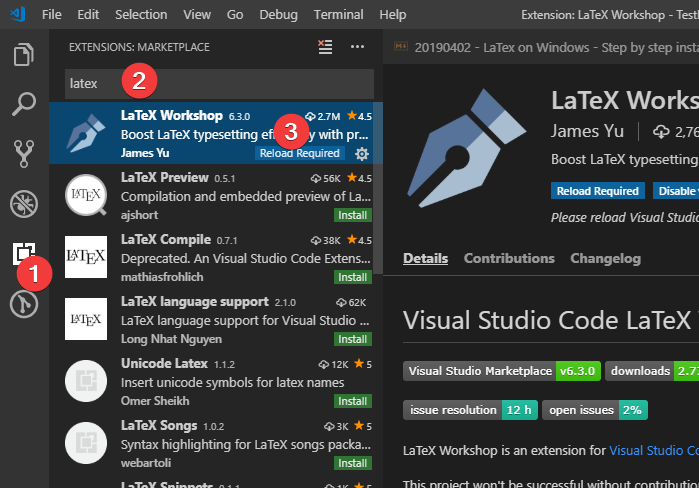Switch to the Changelog tab
This screenshot has height=488, width=699.
click(605, 258)
